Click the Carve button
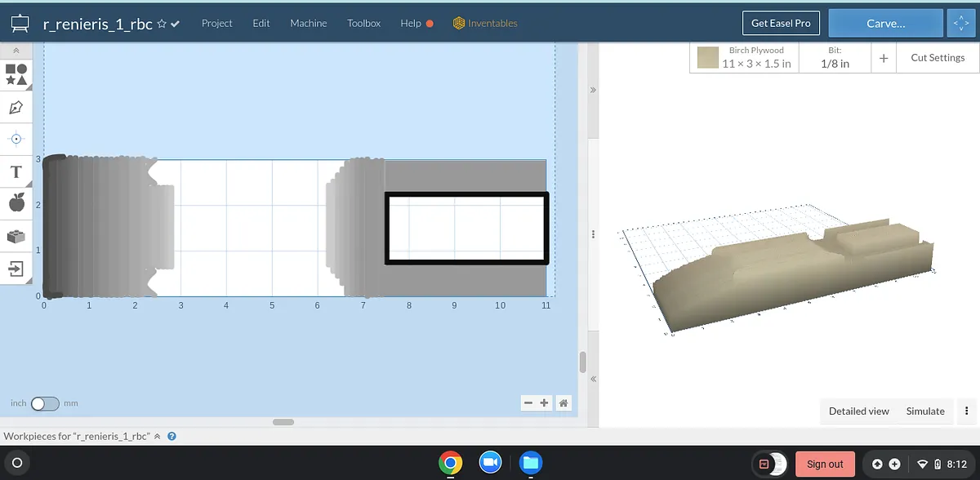Screen dimensions: 980x480 point(884,24)
